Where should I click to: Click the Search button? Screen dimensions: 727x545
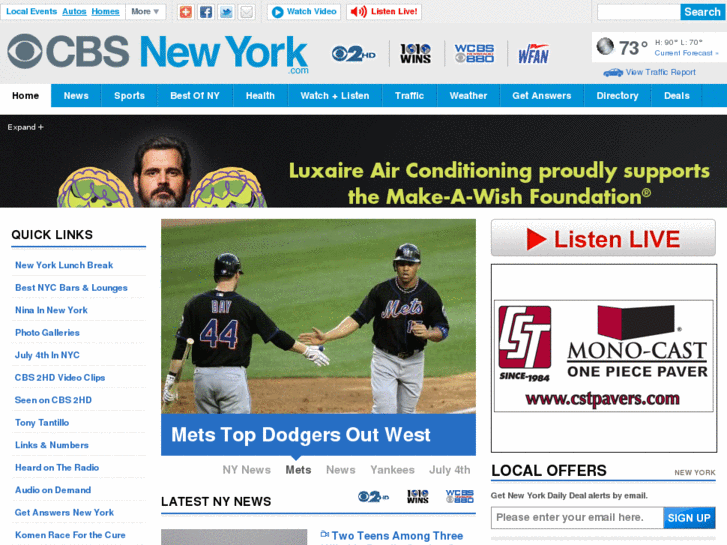coord(702,12)
